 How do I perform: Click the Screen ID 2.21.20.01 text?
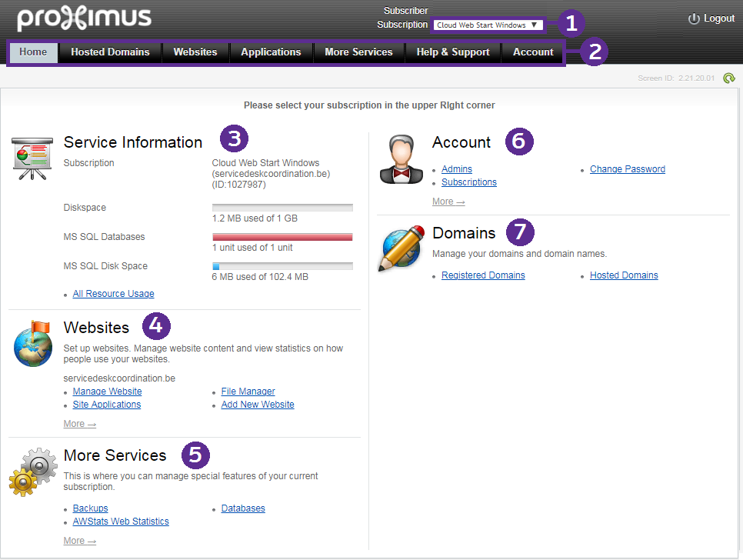pyautogui.click(x=676, y=78)
